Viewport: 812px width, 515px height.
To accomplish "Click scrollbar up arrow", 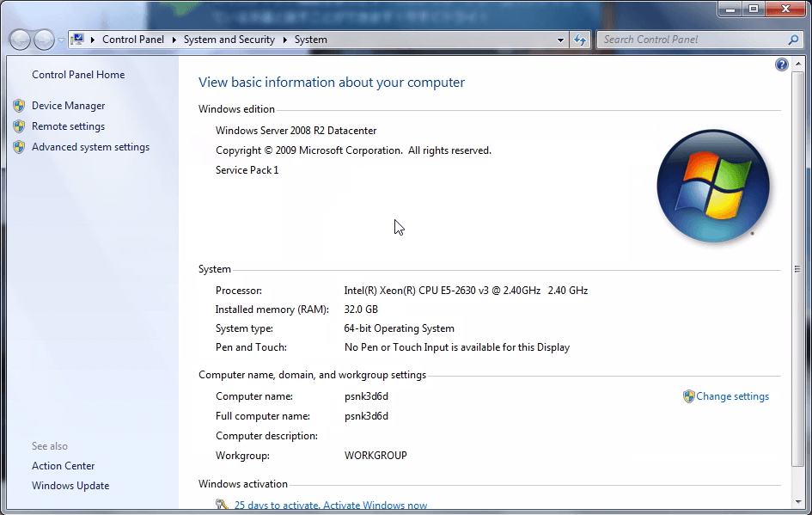I will [x=798, y=64].
